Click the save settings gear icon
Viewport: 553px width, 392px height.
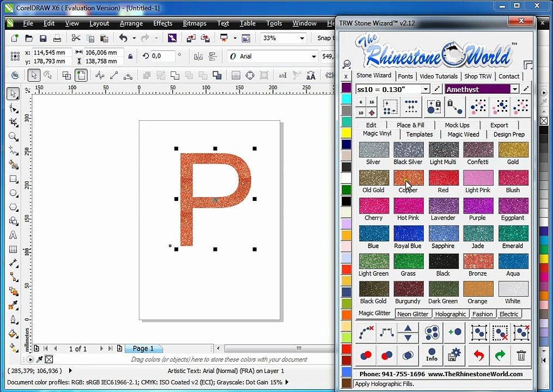(454, 355)
